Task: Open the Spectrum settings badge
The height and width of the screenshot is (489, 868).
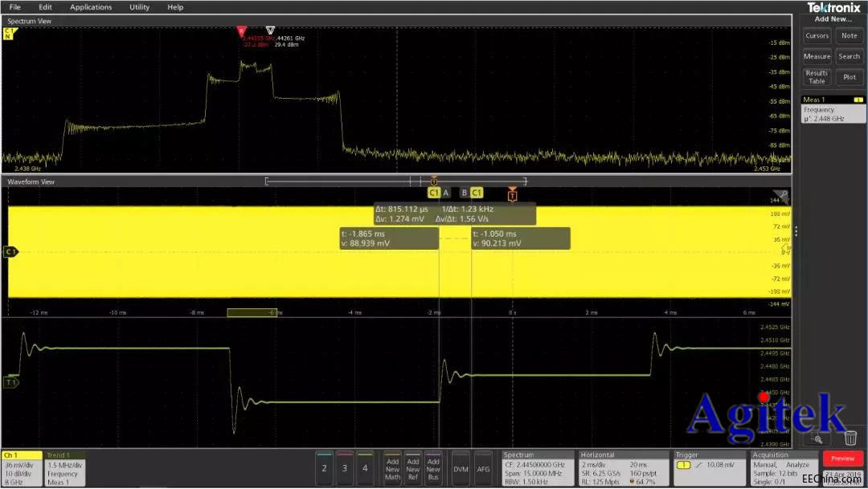Action: 538,469
